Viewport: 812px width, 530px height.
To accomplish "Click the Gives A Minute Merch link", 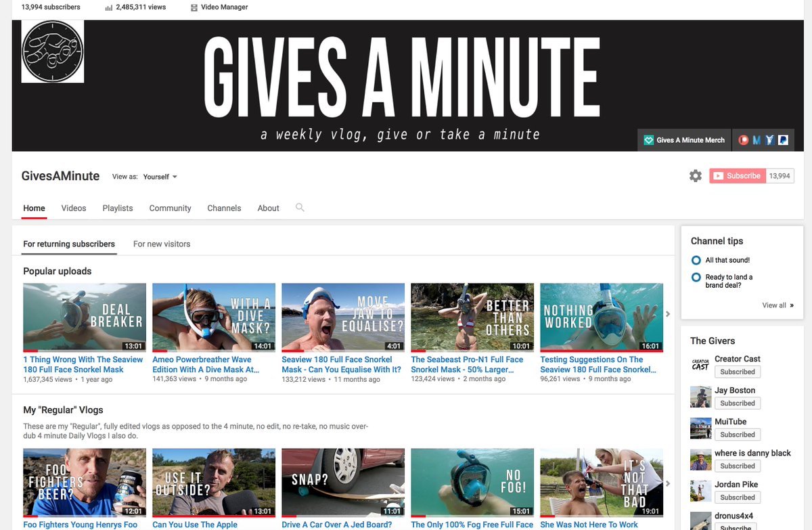I will (x=684, y=140).
